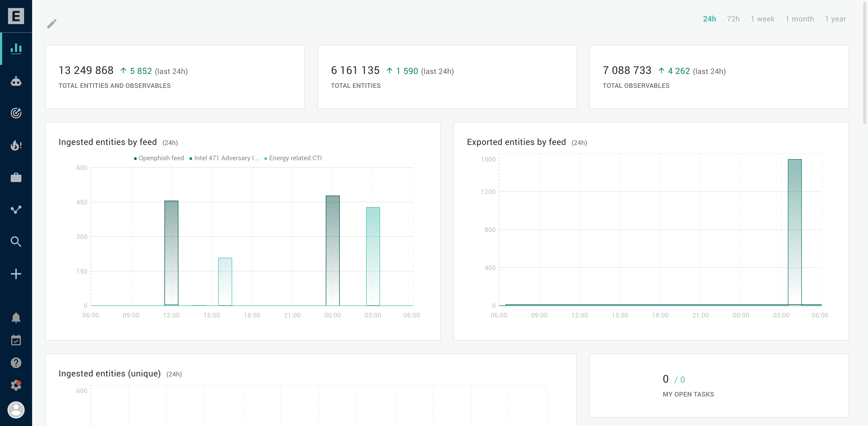Edit the dashboard with the pencil button
Screen dimensions: 868x426
52,24
